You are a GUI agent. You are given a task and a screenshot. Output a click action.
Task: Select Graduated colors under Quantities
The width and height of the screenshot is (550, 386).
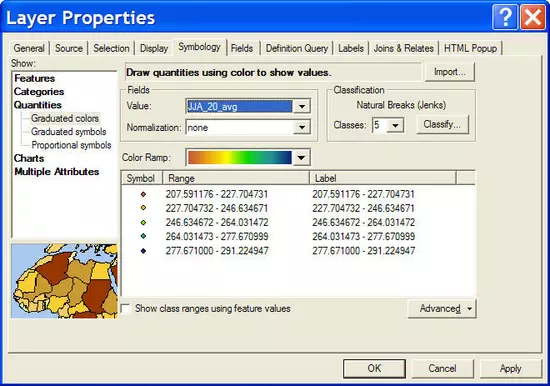click(65, 118)
